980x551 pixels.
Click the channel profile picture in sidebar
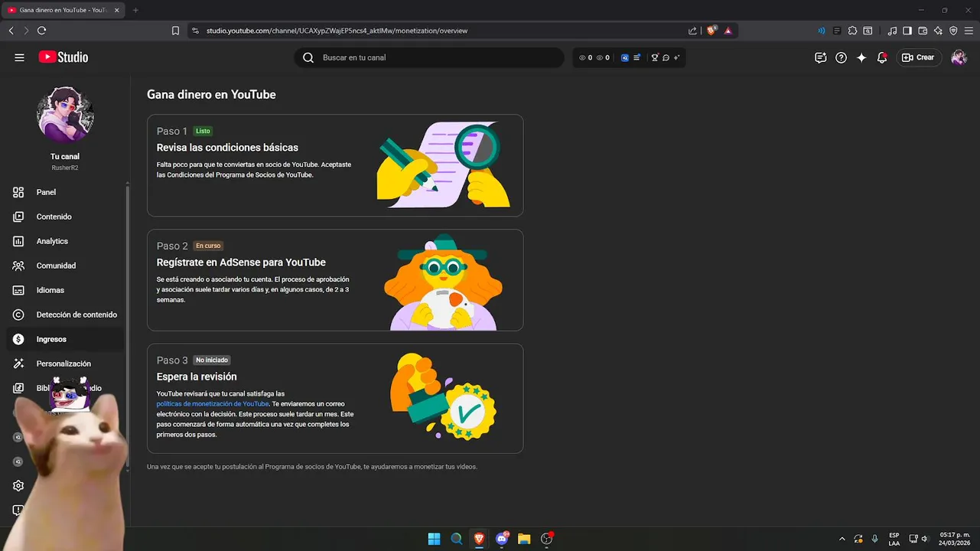(65, 115)
